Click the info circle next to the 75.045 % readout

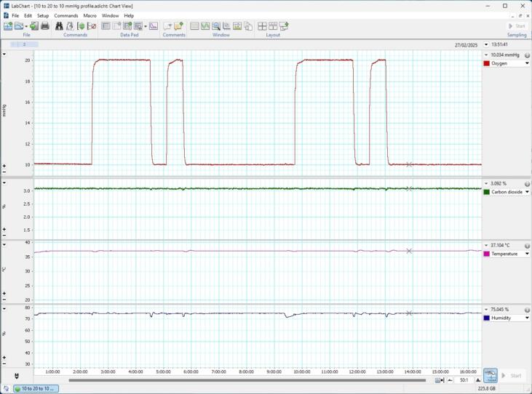pyautogui.click(x=527, y=310)
